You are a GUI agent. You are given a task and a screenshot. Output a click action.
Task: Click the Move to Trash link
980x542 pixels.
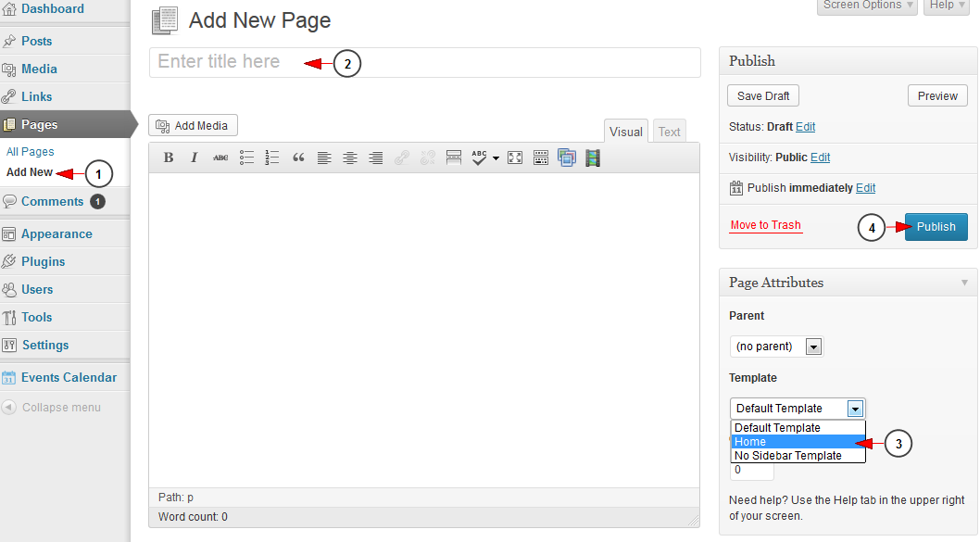tap(765, 225)
